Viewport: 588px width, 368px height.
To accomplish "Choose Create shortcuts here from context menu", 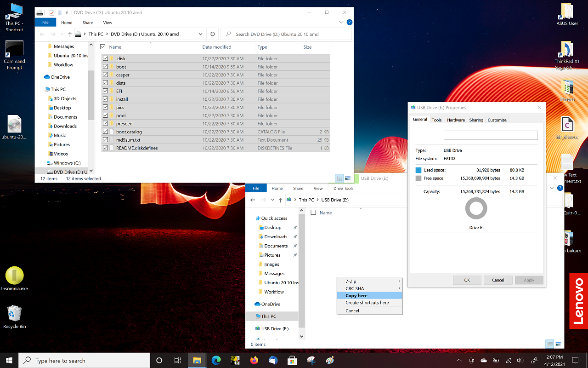I will (x=369, y=303).
